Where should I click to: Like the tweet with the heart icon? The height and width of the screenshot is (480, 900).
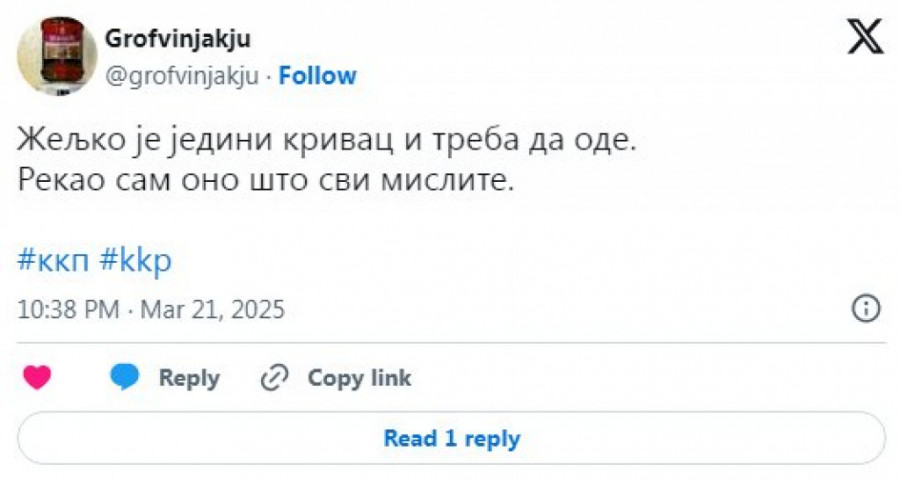37,378
